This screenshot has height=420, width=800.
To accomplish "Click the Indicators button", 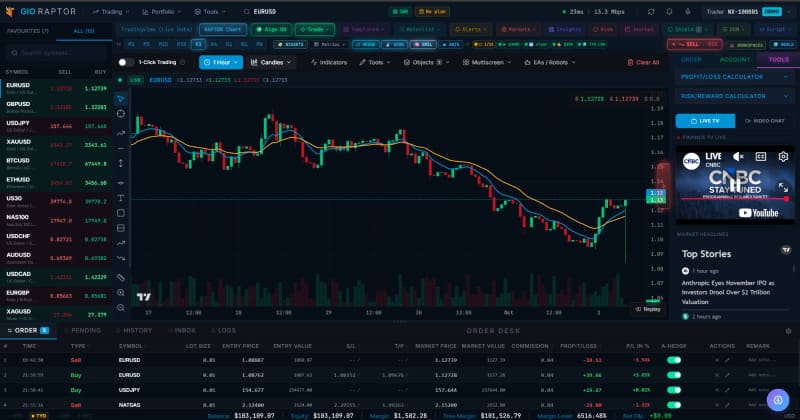I will pyautogui.click(x=329, y=62).
